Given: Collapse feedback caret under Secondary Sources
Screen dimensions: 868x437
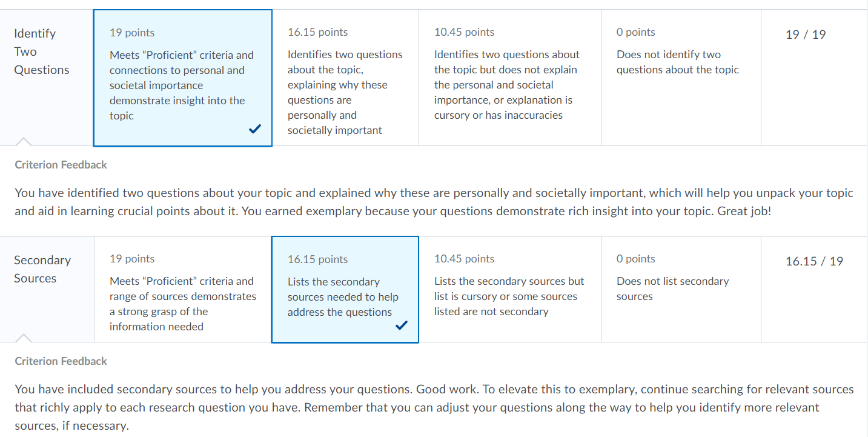Looking at the screenshot, I should tap(23, 338).
